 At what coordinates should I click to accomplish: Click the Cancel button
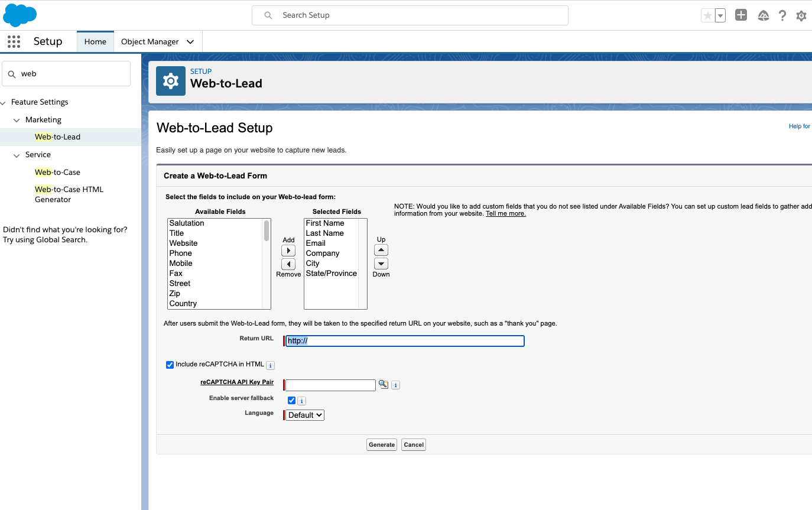pos(414,444)
